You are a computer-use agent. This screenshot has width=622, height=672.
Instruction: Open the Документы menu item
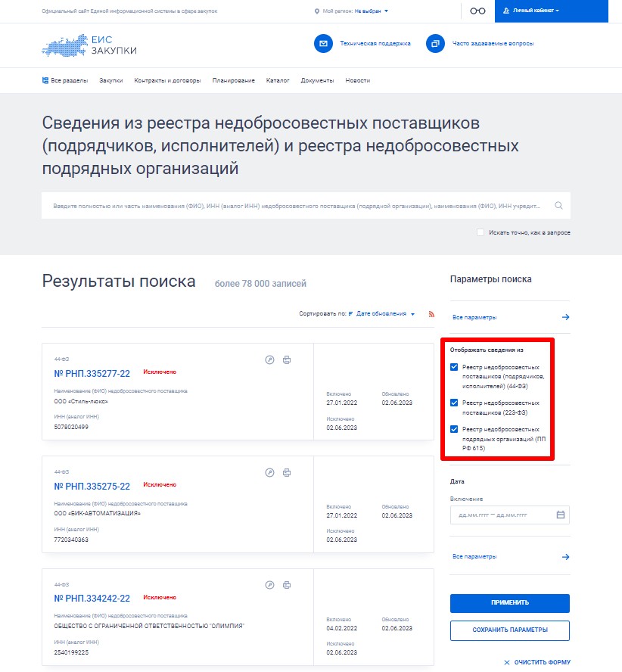click(317, 80)
